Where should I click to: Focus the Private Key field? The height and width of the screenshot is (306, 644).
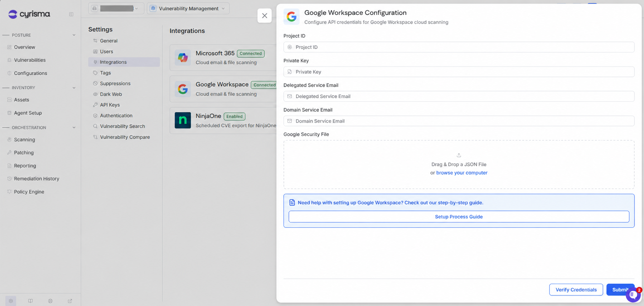[x=459, y=72]
